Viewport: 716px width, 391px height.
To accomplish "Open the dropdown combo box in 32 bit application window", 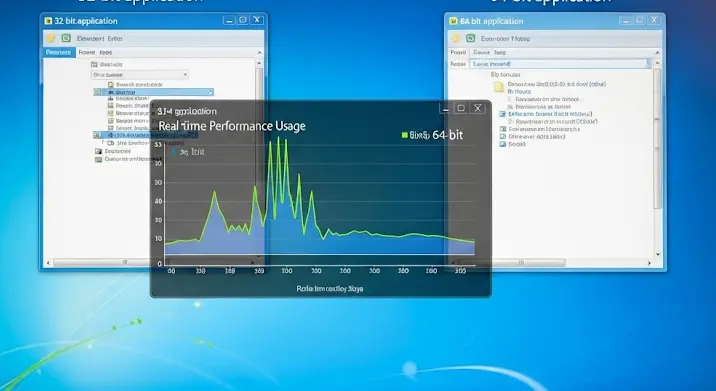I will 140,74.
